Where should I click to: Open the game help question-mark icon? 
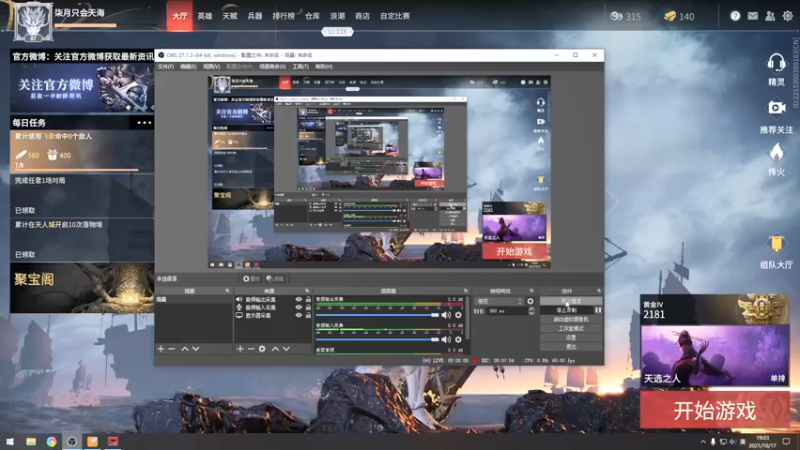[735, 16]
